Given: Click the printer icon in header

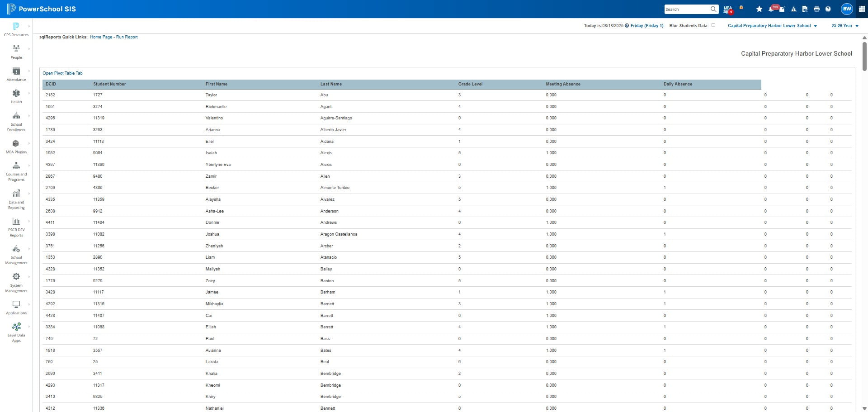Looking at the screenshot, I should coord(816,9).
